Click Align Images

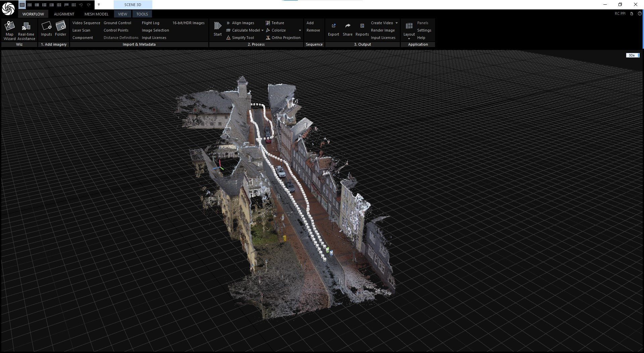tap(243, 23)
